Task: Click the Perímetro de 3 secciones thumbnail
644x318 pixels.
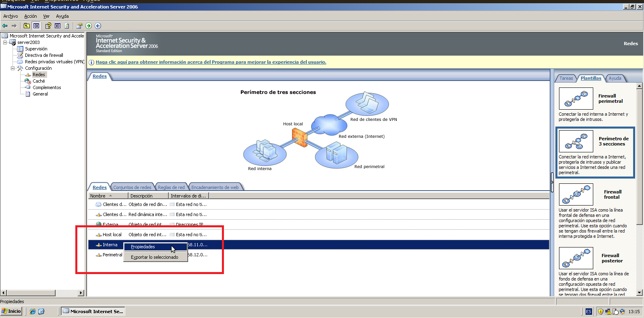Action: pos(576,141)
